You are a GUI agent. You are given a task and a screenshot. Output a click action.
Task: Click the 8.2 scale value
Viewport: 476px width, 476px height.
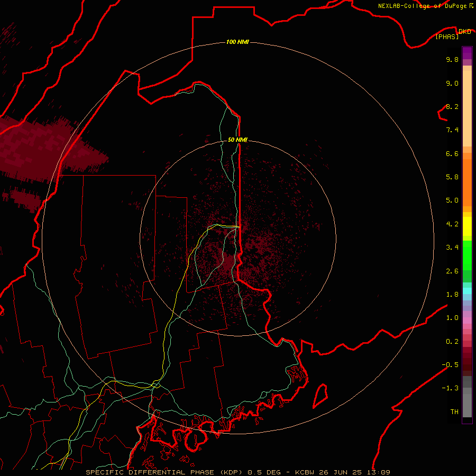(x=452, y=106)
